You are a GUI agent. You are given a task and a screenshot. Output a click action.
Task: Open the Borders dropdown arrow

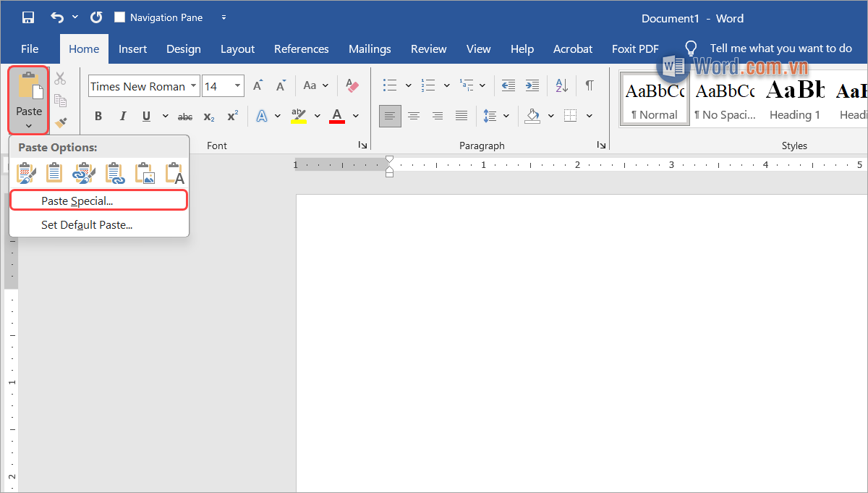[x=590, y=116]
